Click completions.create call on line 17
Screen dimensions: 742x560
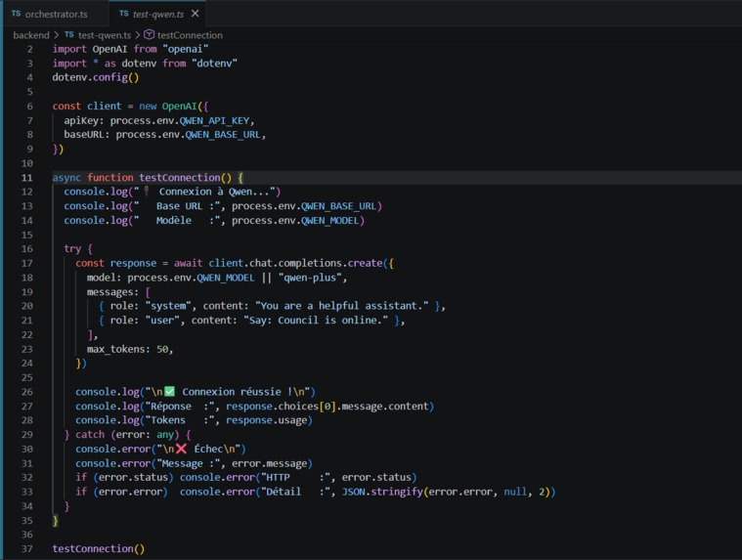click(x=330, y=264)
